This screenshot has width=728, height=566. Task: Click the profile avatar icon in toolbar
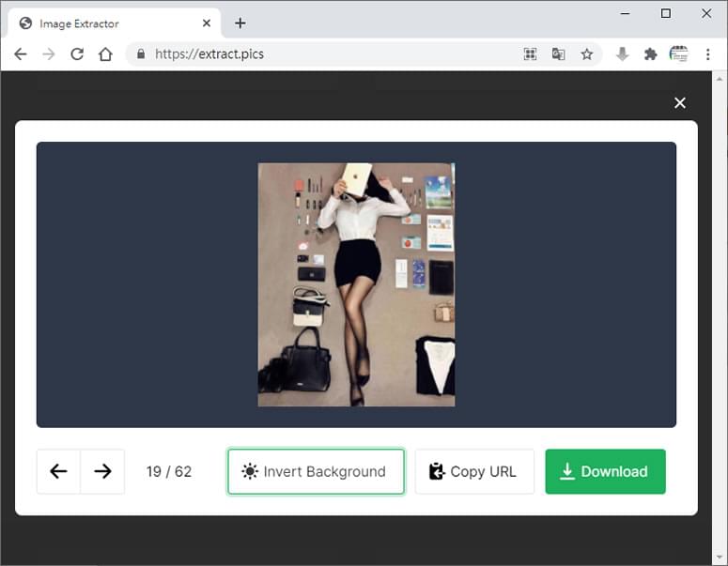(x=679, y=54)
